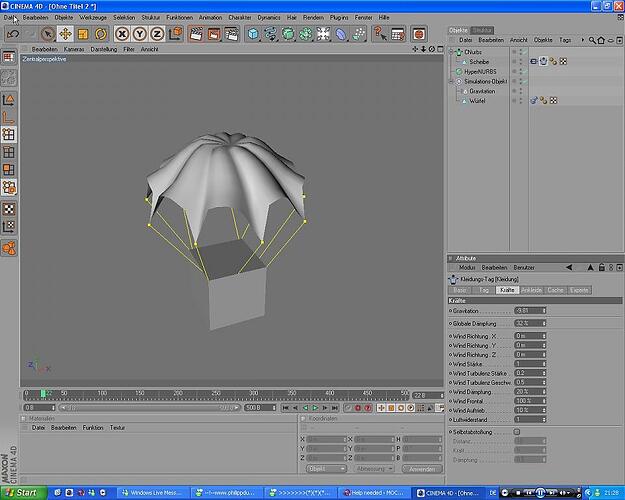
Task: Switch to Windows Live Messenger taskbar button
Action: pos(153,493)
